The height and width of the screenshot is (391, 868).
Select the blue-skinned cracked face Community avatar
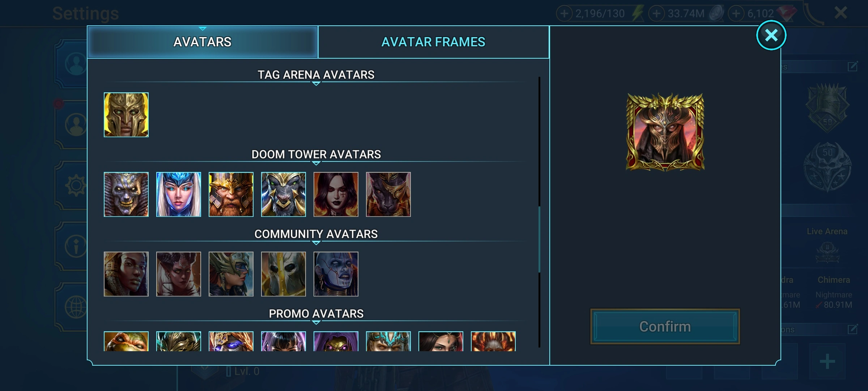coord(336,274)
